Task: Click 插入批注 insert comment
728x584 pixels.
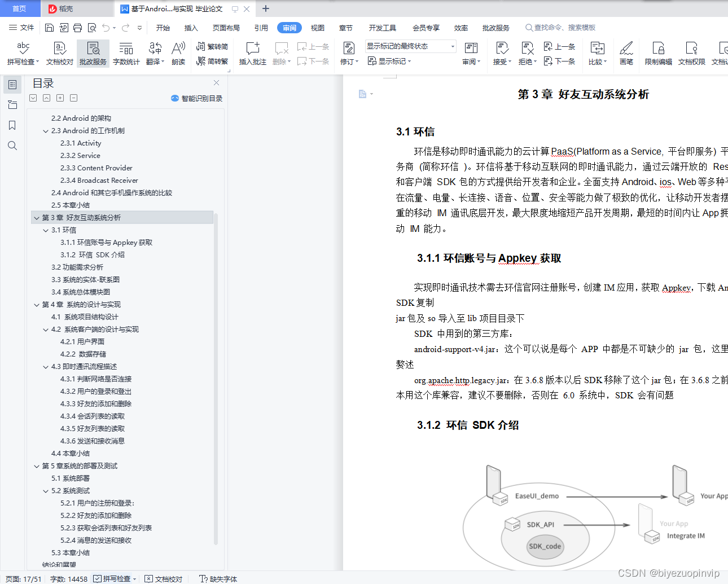Action: [x=253, y=54]
